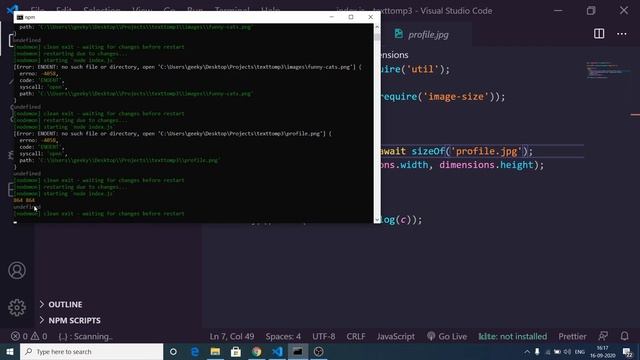Click the 'image-size' string in require
The image size is (640, 360).
[456, 97]
